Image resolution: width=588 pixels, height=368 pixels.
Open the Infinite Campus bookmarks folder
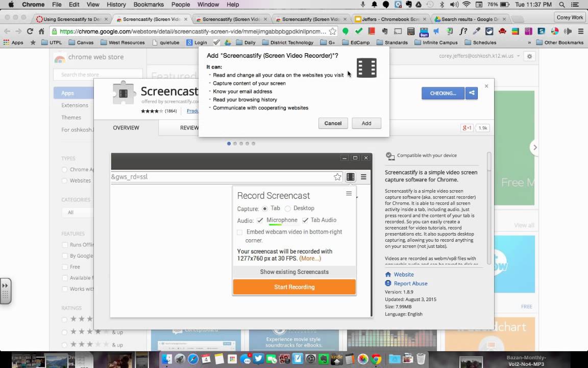coord(436,42)
